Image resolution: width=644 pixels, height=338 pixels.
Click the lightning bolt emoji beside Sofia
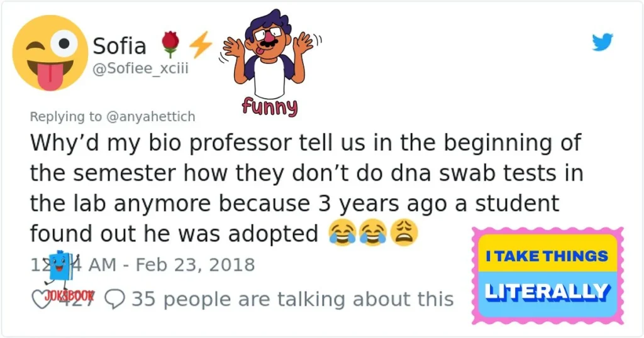[x=201, y=45]
